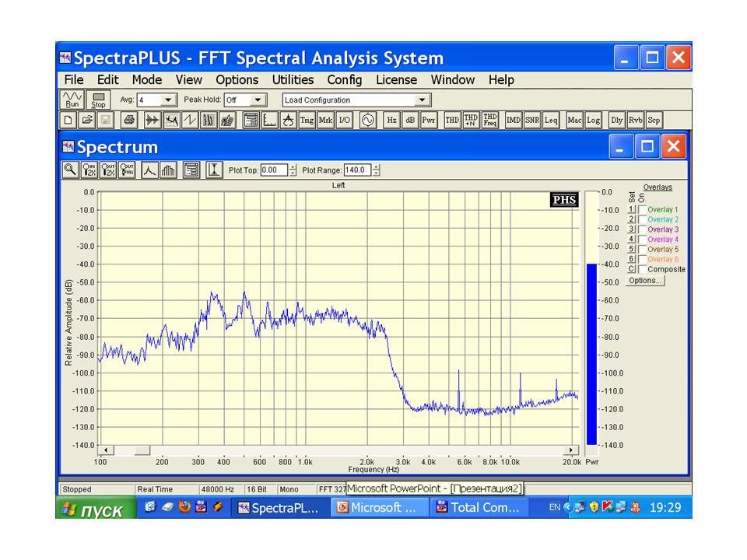Screen dimensions: 747x560
Task: Click the Zoom Out 2X icon
Action: [x=108, y=170]
